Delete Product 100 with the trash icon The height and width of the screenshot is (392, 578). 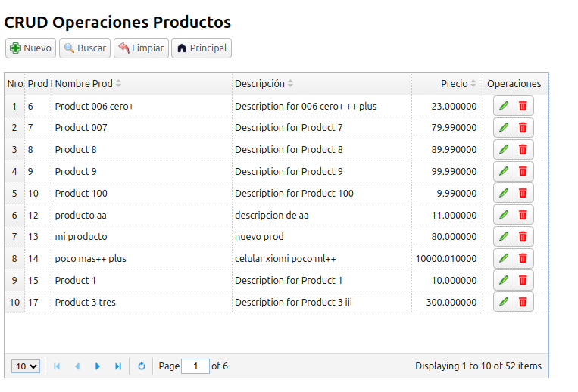point(523,193)
